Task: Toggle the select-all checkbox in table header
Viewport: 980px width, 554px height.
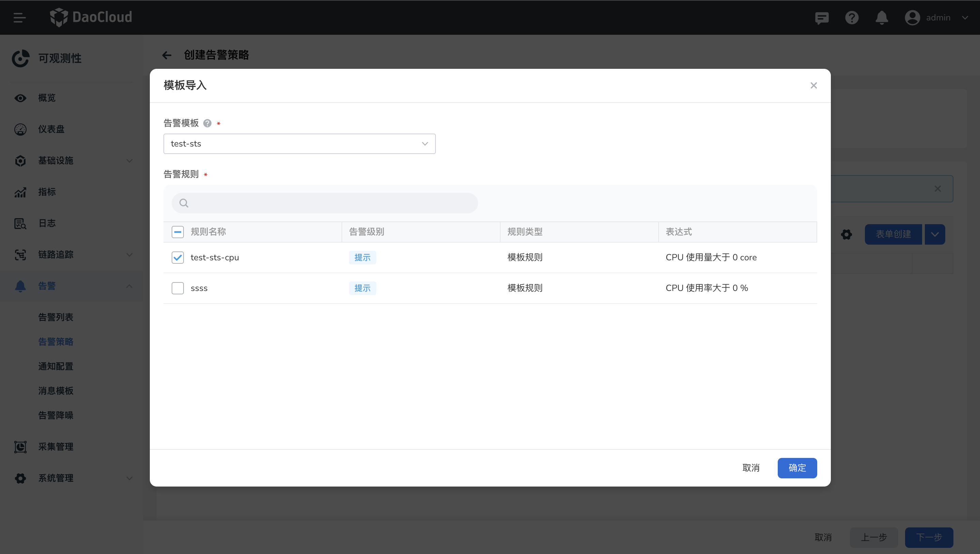Action: (x=178, y=232)
